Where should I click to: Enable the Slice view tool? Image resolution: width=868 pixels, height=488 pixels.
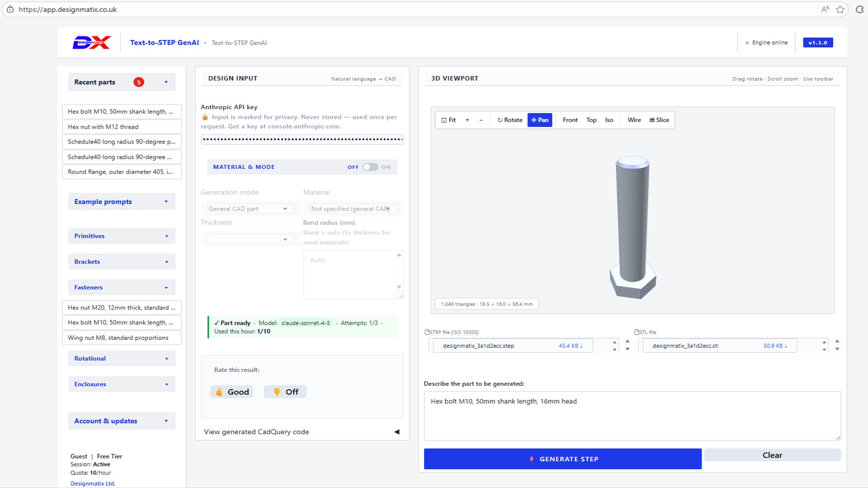(659, 120)
